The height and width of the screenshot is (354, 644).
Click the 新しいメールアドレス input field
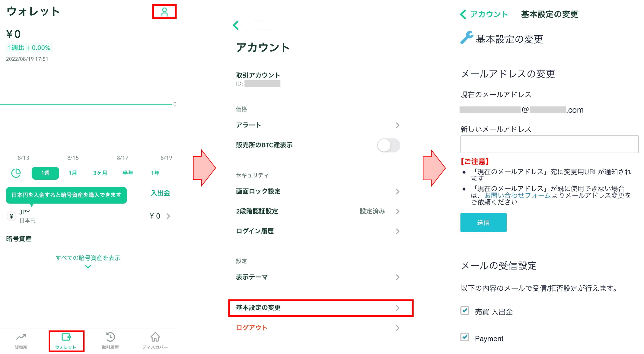coord(549,144)
